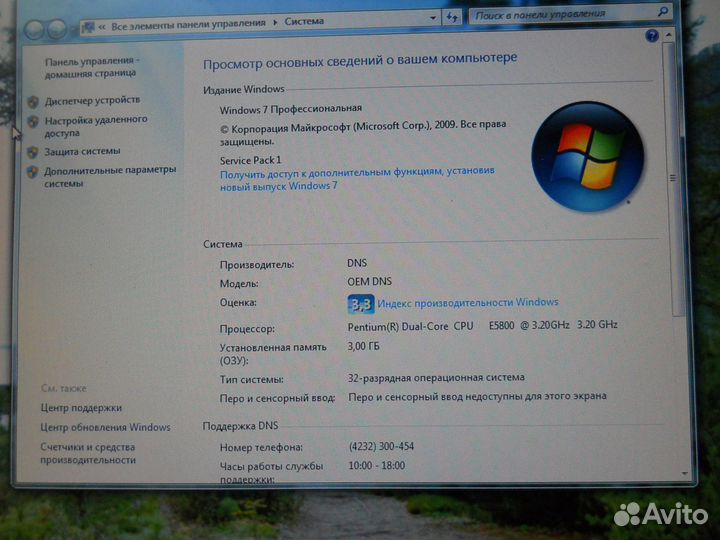Open Защита системы link
720x540 pixels.
coord(82,151)
